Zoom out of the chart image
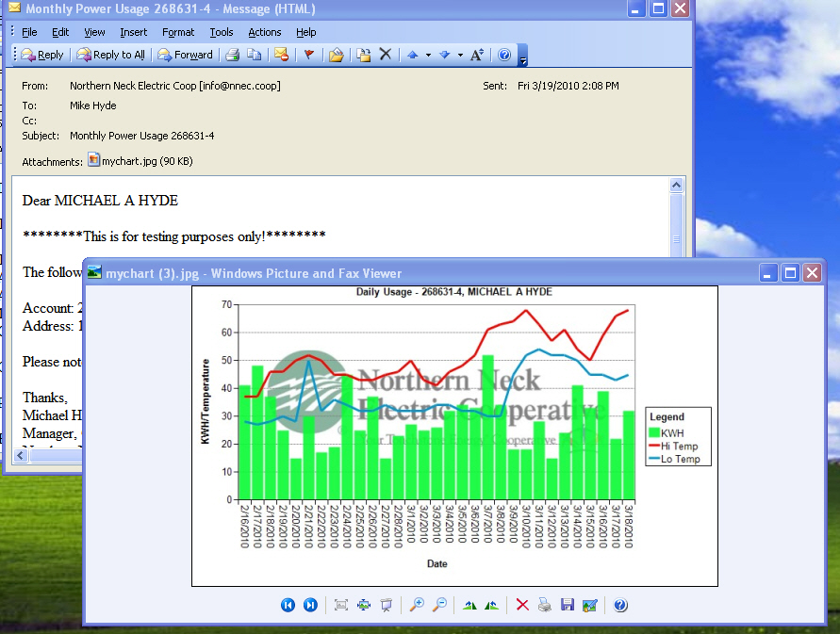840x634 pixels. click(x=439, y=605)
